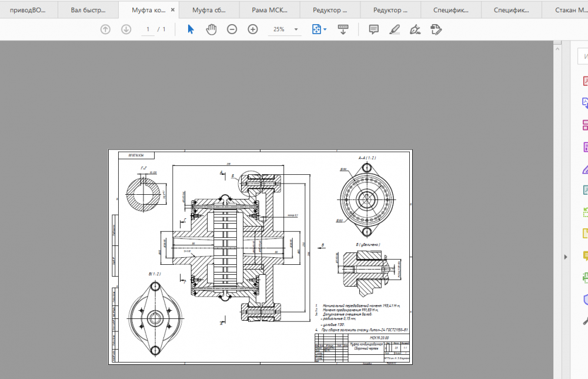Select the Highlight text pen tool

395,29
